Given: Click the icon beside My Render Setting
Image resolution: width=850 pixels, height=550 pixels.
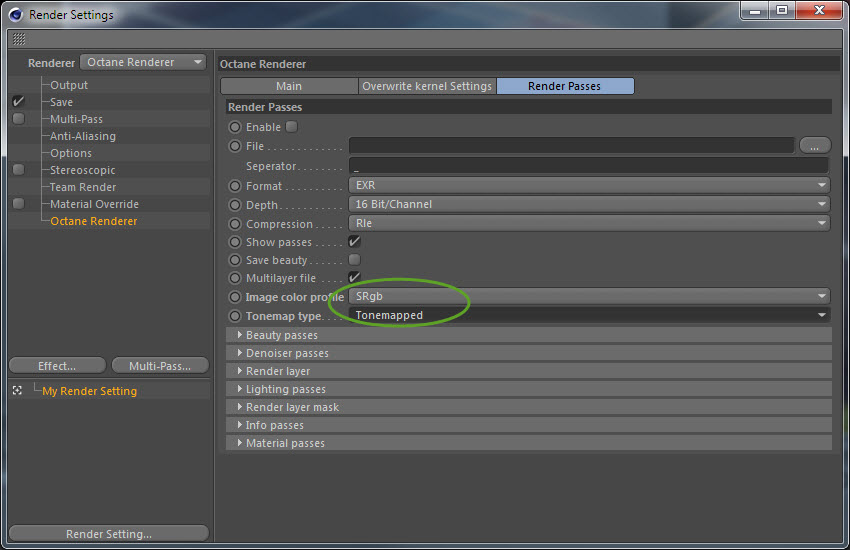Looking at the screenshot, I should click(x=17, y=391).
